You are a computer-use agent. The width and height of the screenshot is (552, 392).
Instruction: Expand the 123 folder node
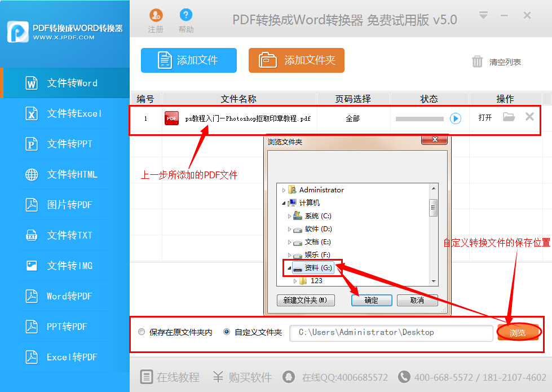[x=295, y=281]
